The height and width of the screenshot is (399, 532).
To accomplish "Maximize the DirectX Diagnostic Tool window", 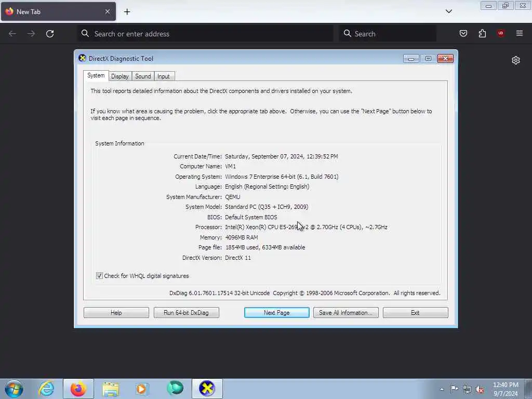I will tap(428, 59).
